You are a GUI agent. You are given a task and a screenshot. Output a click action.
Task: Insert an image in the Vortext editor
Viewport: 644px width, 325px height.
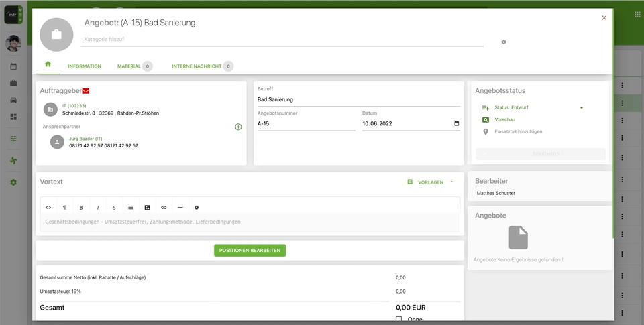147,208
